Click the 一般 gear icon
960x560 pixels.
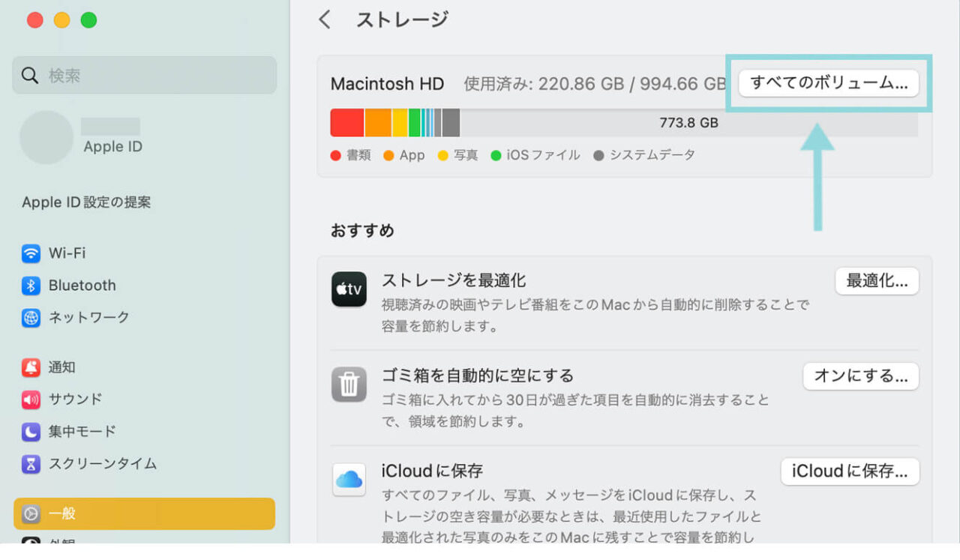click(31, 514)
